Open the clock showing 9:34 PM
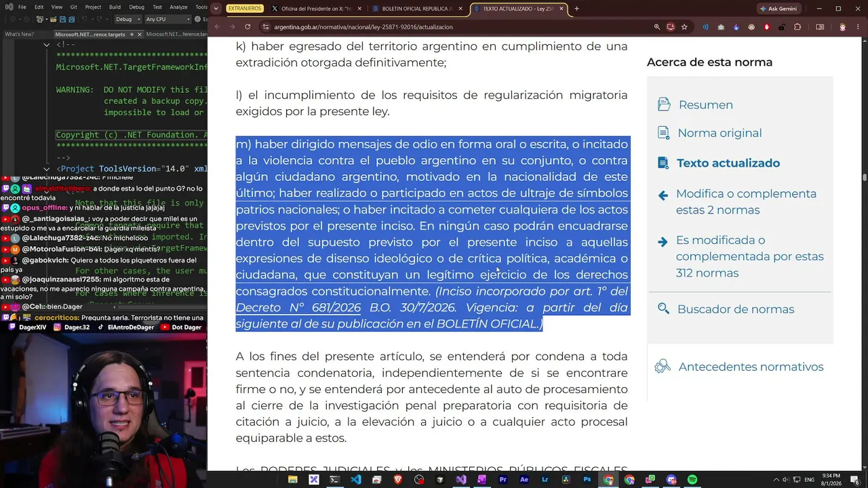This screenshot has height=488, width=868. [831, 480]
